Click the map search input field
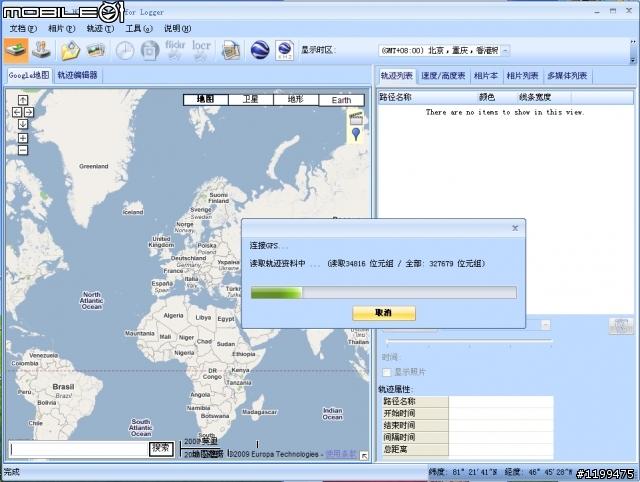 [78, 449]
